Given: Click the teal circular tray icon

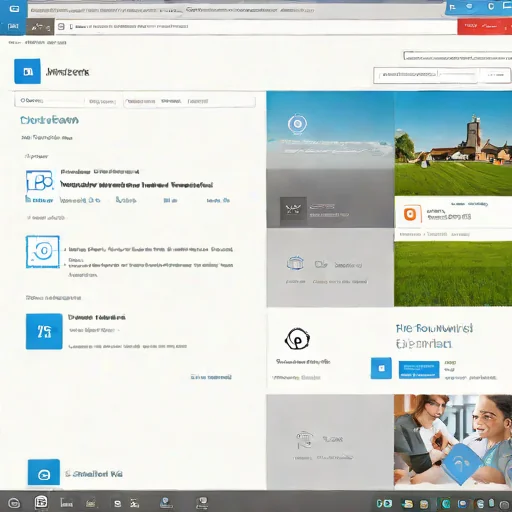Looking at the screenshot, I should pos(446,503).
